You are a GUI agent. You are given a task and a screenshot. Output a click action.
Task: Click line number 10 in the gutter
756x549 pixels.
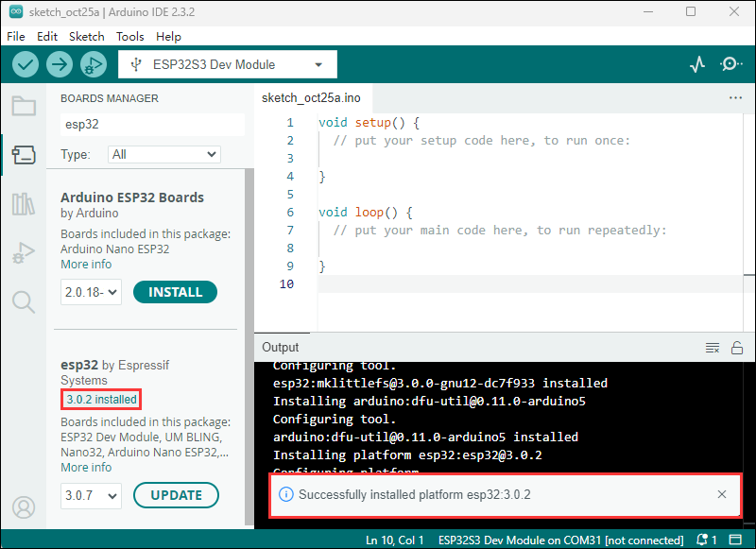[286, 283]
